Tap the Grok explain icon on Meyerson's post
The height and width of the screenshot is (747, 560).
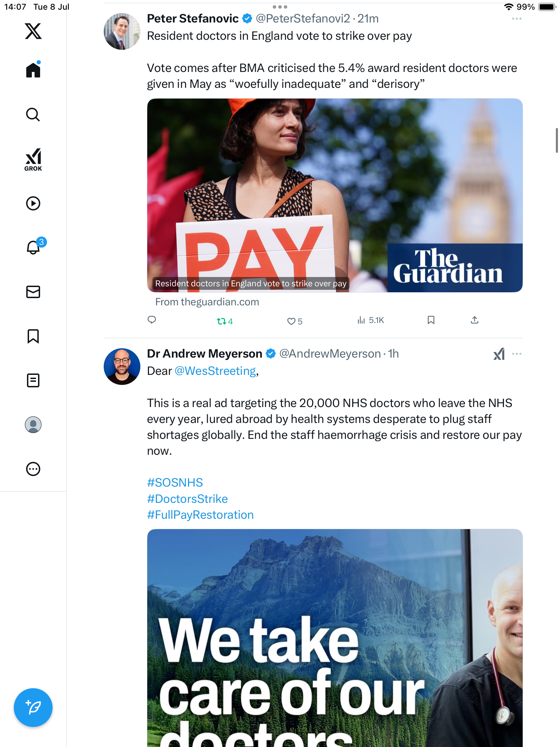[x=499, y=354]
